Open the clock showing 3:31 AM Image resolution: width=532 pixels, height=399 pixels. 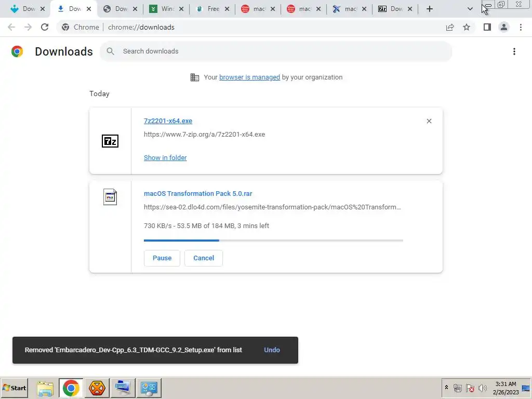click(506, 388)
